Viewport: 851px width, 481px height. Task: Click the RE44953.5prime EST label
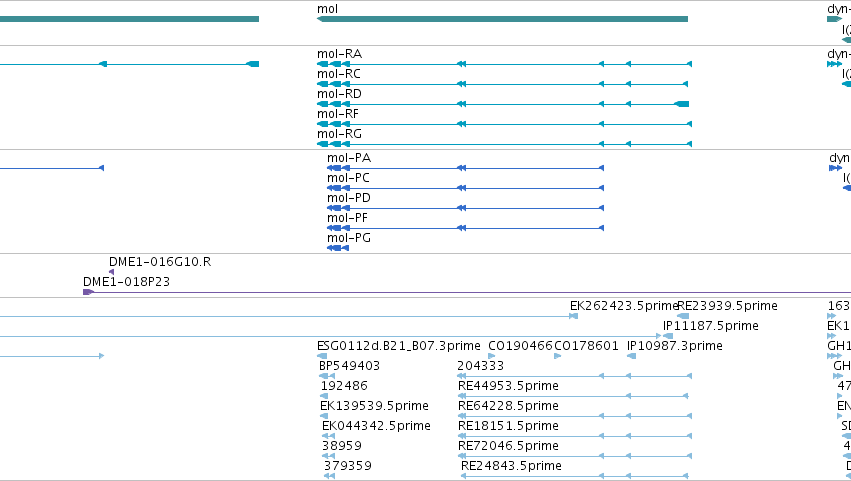click(509, 386)
